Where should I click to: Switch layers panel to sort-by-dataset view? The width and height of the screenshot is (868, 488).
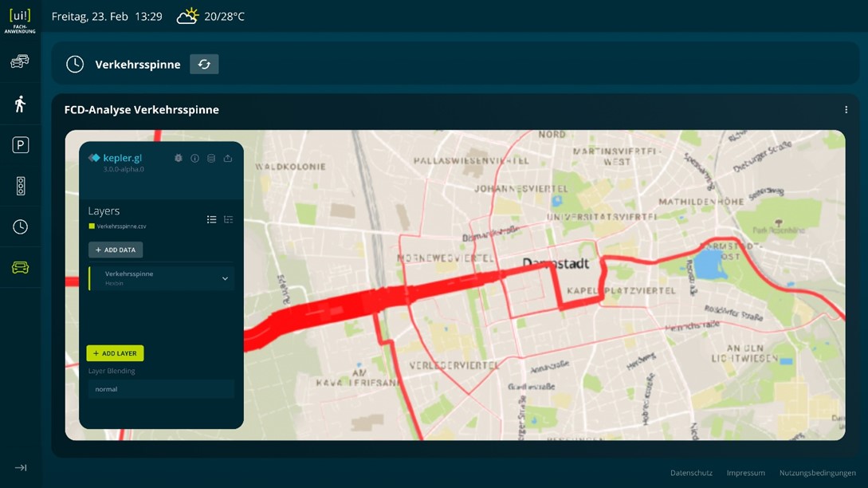tap(228, 220)
